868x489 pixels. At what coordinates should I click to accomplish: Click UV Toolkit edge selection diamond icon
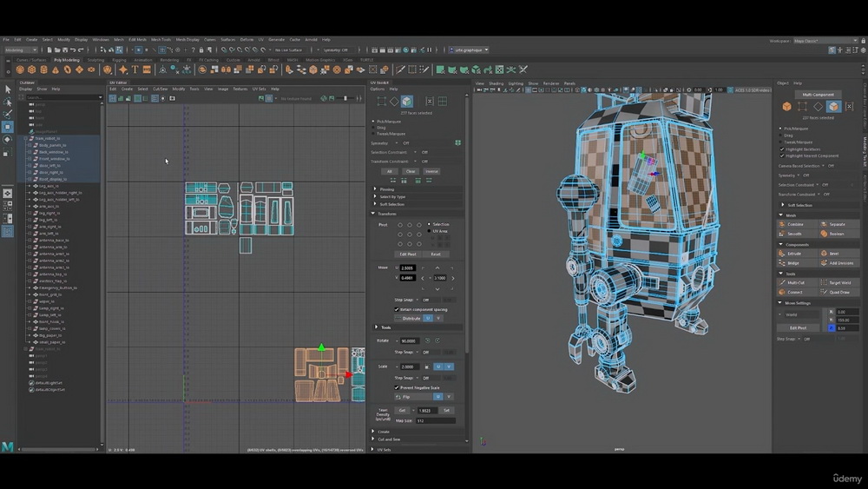394,102
